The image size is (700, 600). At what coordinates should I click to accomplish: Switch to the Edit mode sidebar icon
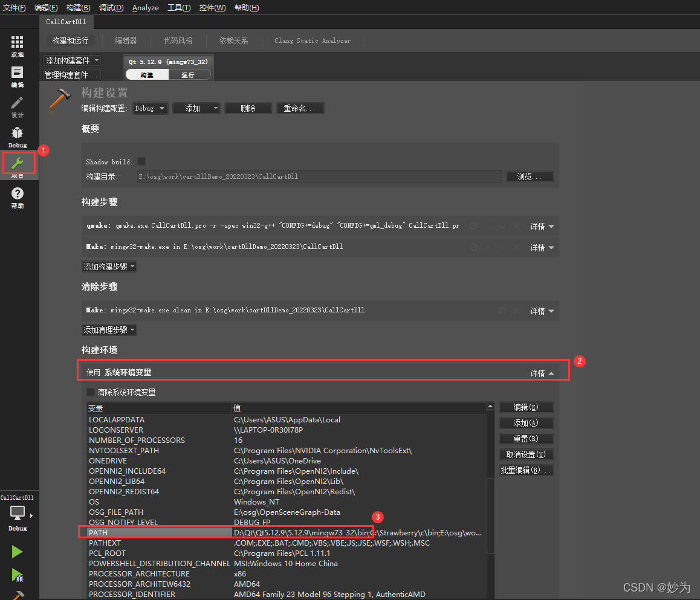click(18, 77)
